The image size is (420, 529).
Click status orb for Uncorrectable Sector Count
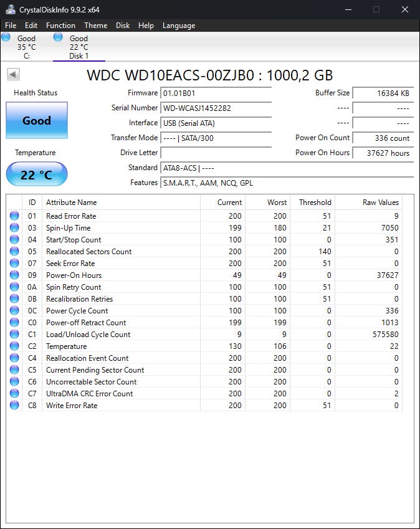pos(14,381)
